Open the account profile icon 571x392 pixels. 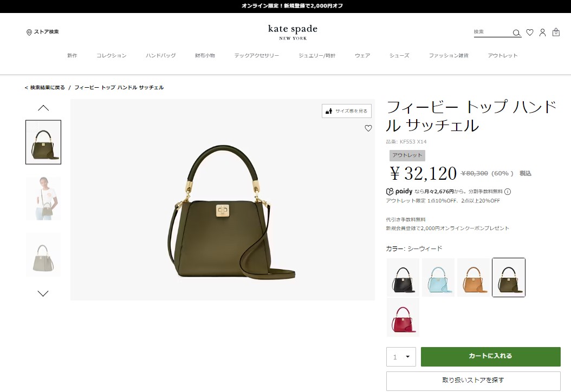pos(542,32)
